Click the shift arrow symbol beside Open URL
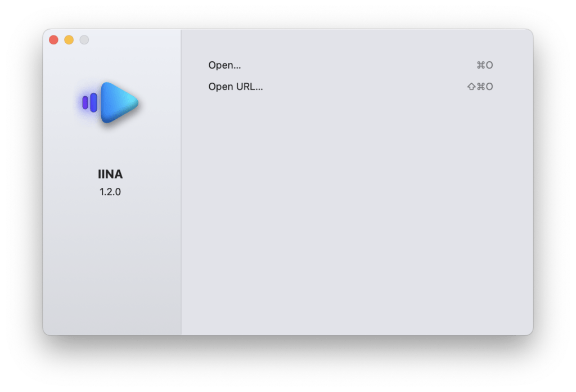 coord(471,87)
